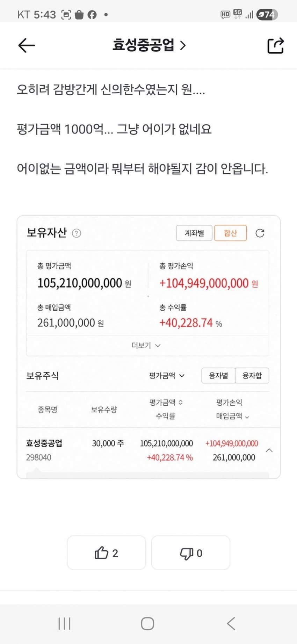Sort holdings by 평가금액 column header
The height and width of the screenshot is (644, 297).
coord(166,403)
